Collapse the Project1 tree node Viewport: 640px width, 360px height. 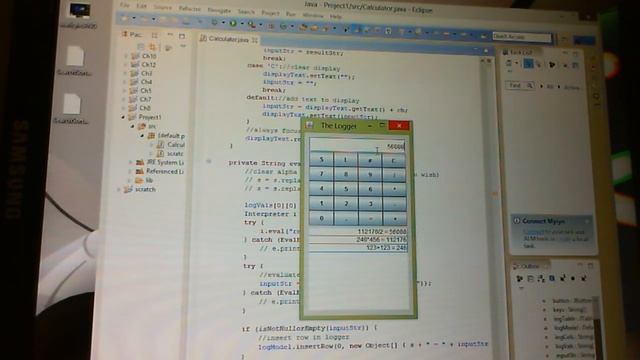click(x=123, y=117)
